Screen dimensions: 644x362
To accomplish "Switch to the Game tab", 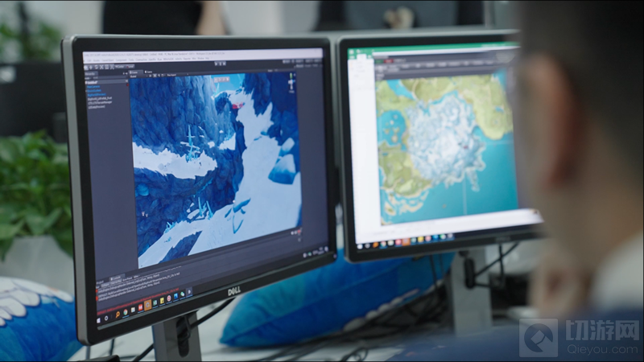I will [147, 70].
